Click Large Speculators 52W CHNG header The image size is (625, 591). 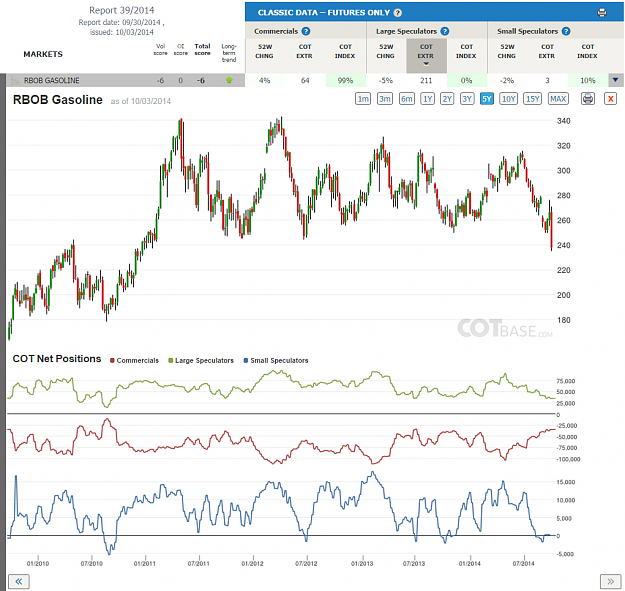[386, 51]
